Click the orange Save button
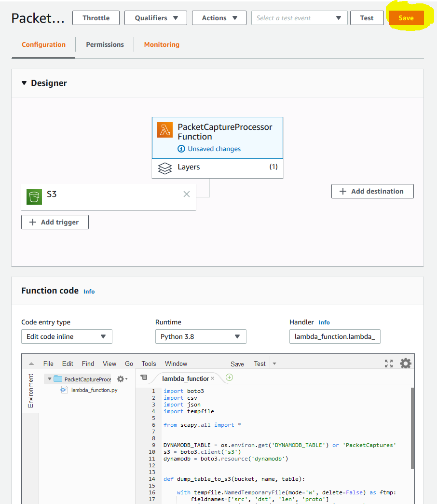Screen dimensions: 437x504 406,18
